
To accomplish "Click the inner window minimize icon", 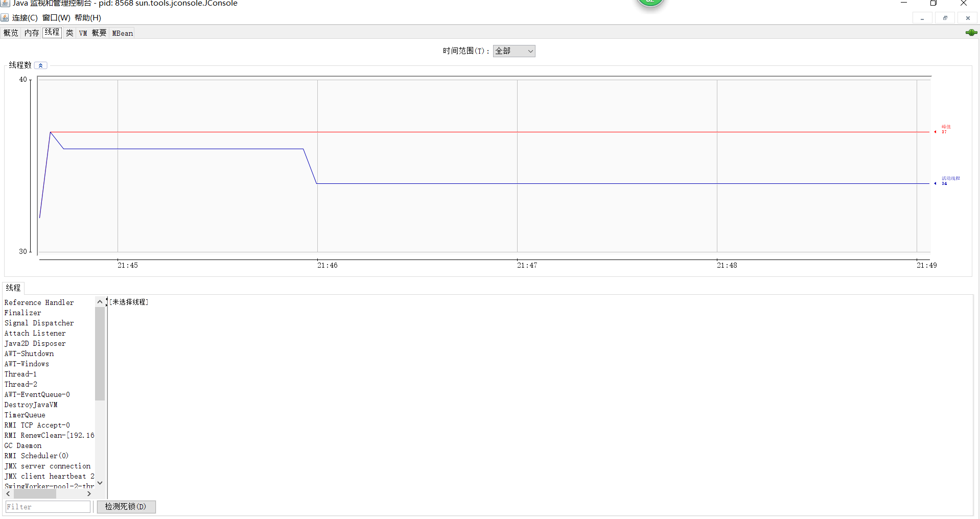I will coord(922,18).
